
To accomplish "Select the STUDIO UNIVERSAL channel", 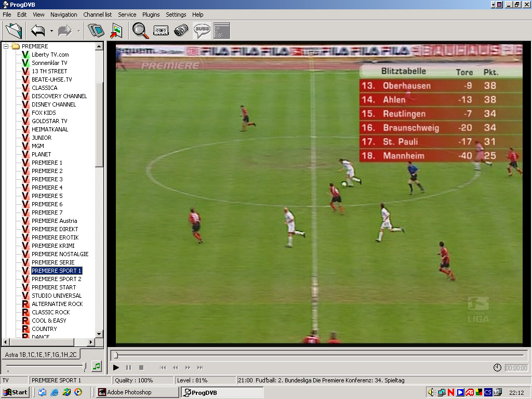I will pyautogui.click(x=57, y=296).
